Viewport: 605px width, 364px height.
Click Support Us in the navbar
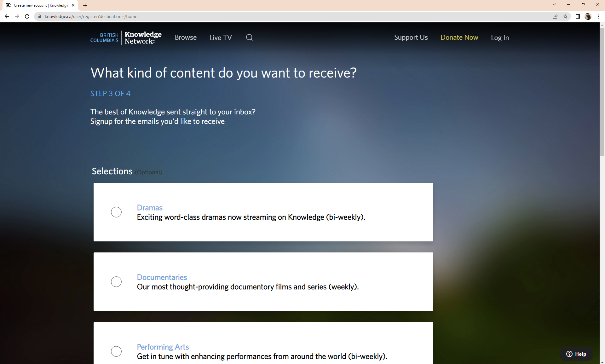(411, 38)
